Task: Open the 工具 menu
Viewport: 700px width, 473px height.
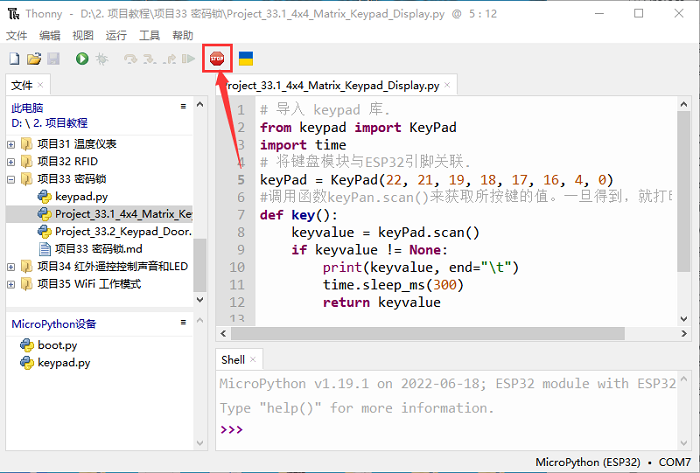Action: 149,35
